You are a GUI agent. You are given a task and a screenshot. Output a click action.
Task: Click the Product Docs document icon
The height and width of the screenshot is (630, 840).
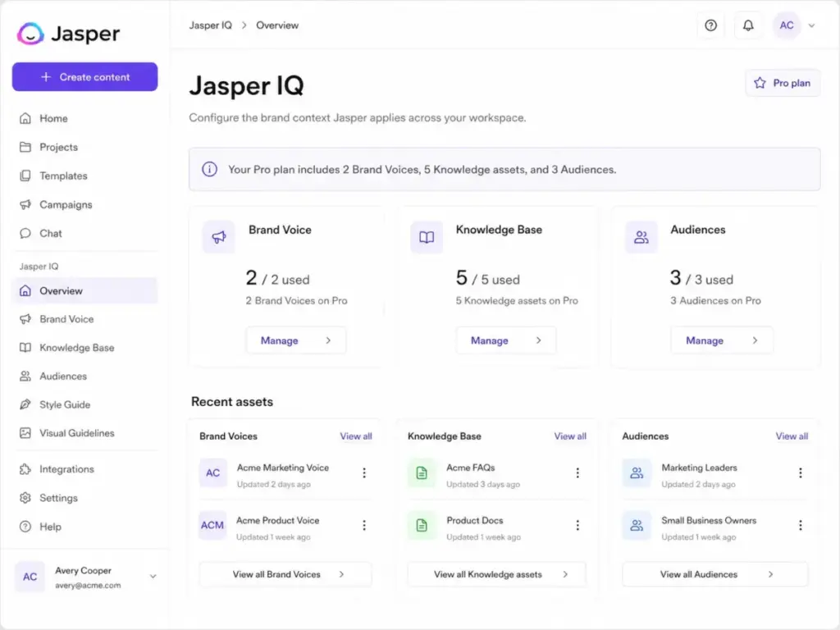coord(422,525)
